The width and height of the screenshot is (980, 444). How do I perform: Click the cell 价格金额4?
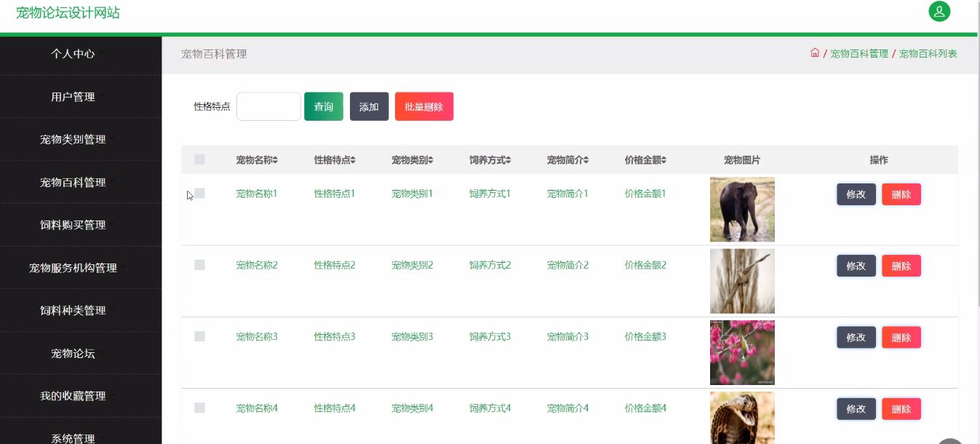pos(645,408)
